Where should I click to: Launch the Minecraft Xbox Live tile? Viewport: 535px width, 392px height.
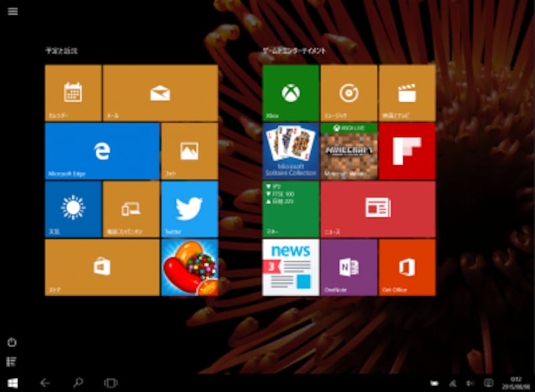[x=348, y=151]
